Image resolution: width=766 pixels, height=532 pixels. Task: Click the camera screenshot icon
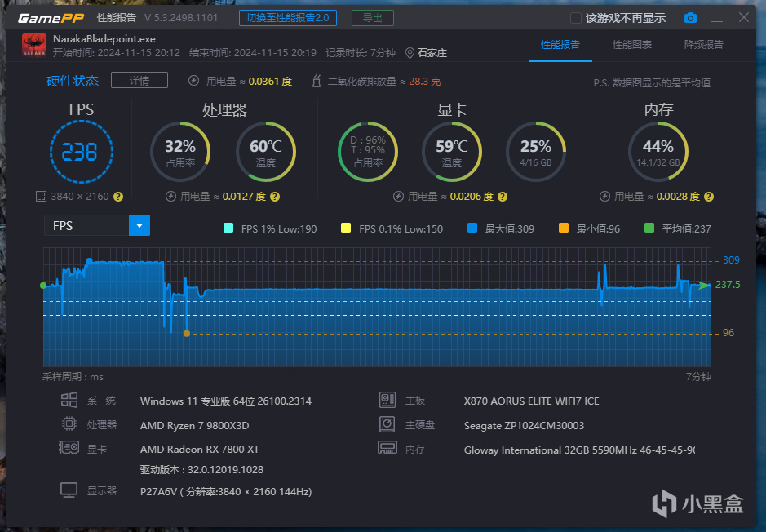click(x=690, y=18)
